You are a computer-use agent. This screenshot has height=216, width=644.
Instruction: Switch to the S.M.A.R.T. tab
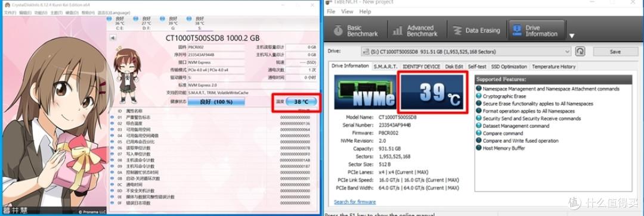pos(385,67)
